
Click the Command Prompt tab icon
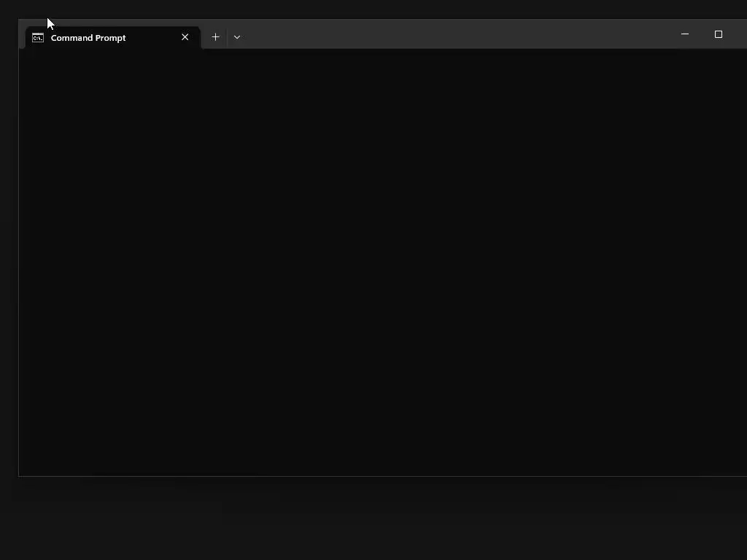[x=38, y=38]
